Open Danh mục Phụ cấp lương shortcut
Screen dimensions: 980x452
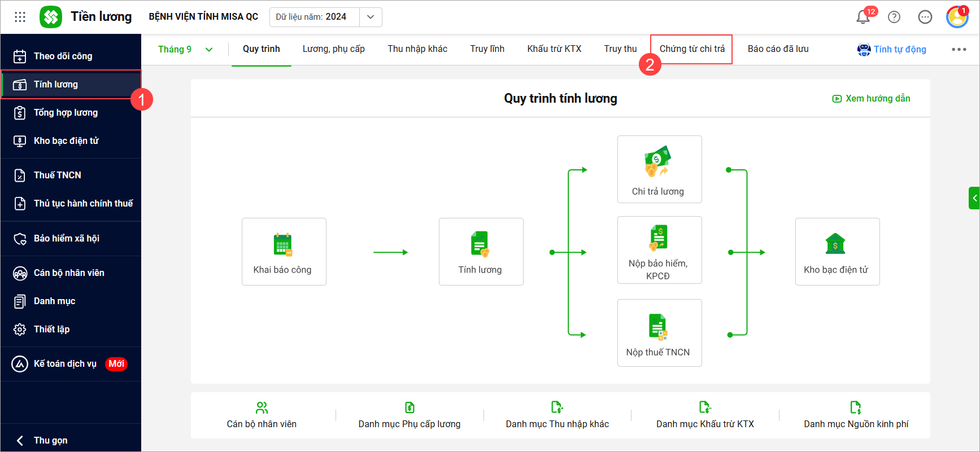tap(410, 415)
